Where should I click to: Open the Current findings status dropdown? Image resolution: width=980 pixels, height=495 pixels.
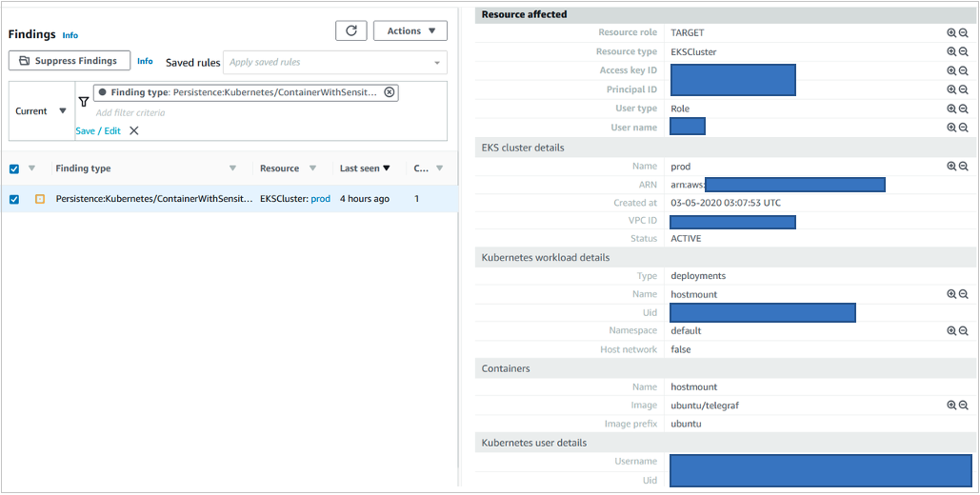coord(40,111)
